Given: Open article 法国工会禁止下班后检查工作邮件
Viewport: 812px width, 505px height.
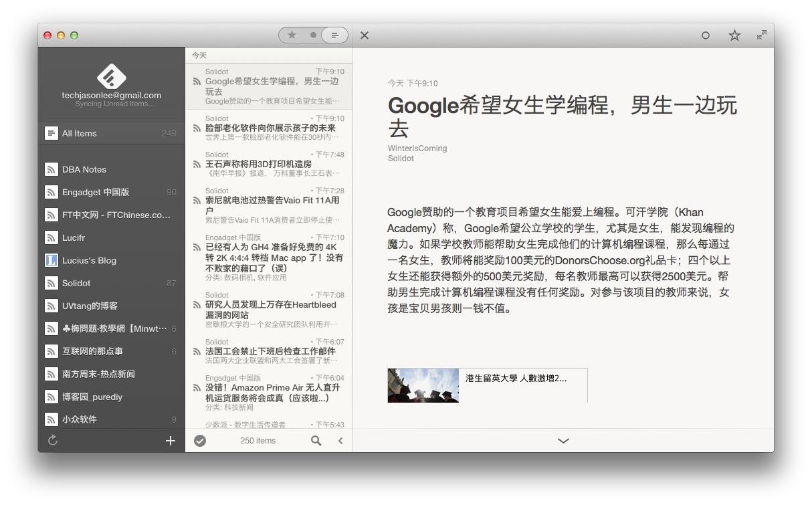Looking at the screenshot, I should 269,351.
